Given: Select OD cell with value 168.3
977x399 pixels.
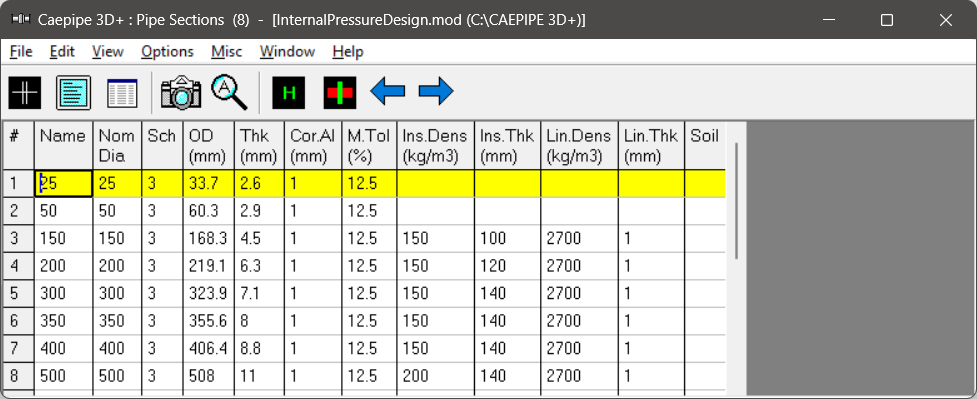Looking at the screenshot, I should point(210,239).
